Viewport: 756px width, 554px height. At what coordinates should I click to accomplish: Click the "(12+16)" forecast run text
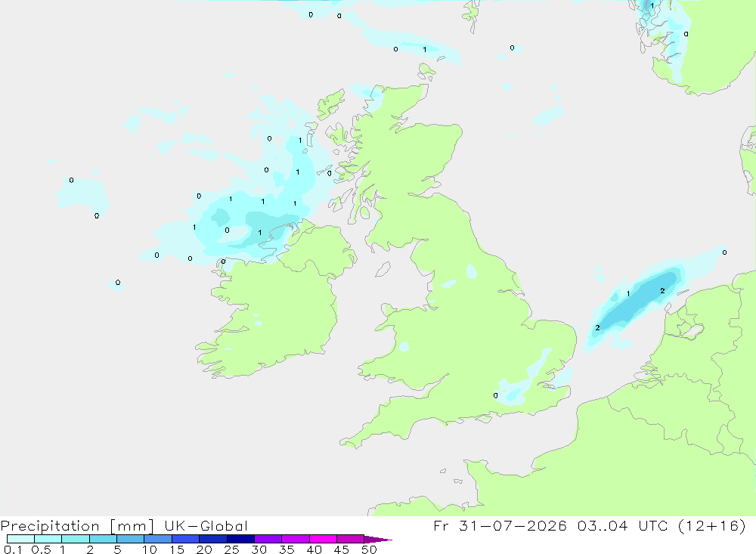(712, 525)
